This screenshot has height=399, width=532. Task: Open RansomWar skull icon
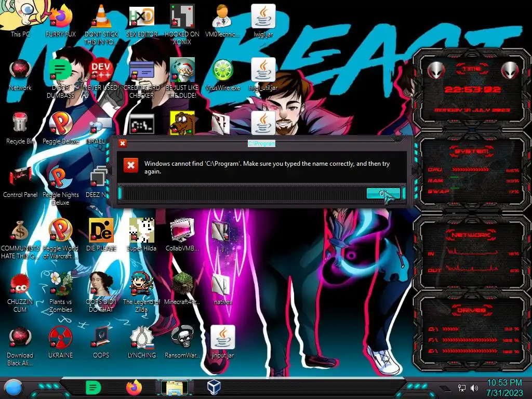182,342
